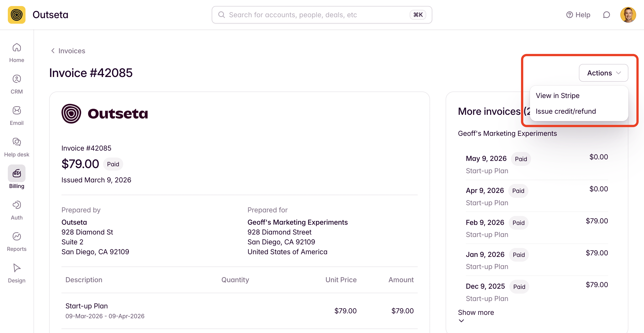The image size is (644, 333).
Task: Click the Invoice #42085 page heading
Action: pyautogui.click(x=91, y=73)
